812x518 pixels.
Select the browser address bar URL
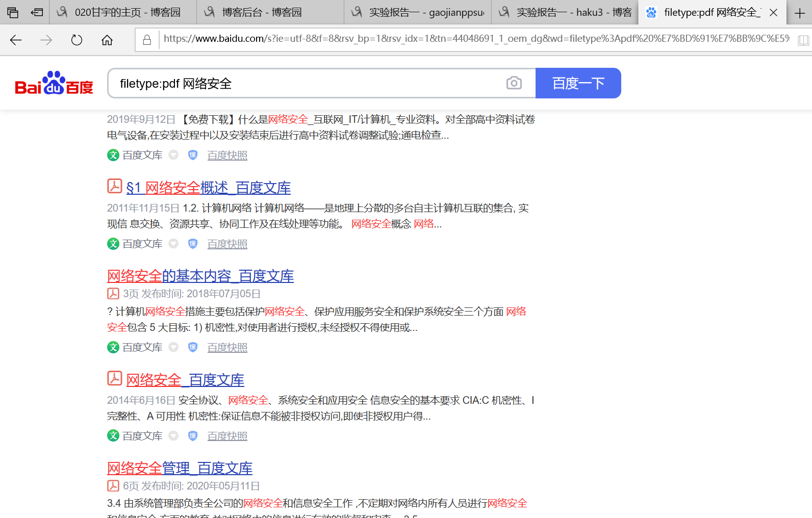coord(476,39)
